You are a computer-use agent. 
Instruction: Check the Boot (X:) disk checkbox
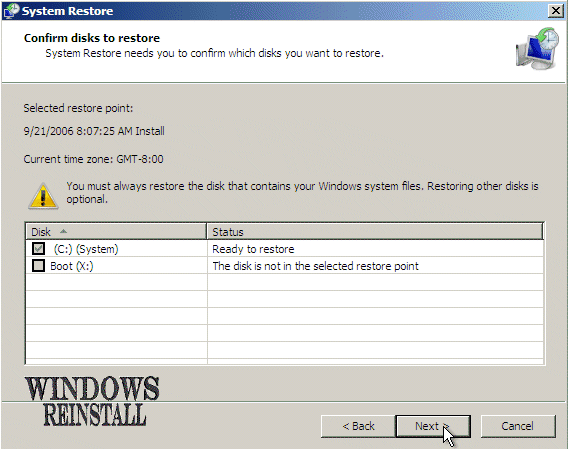pos(38,266)
